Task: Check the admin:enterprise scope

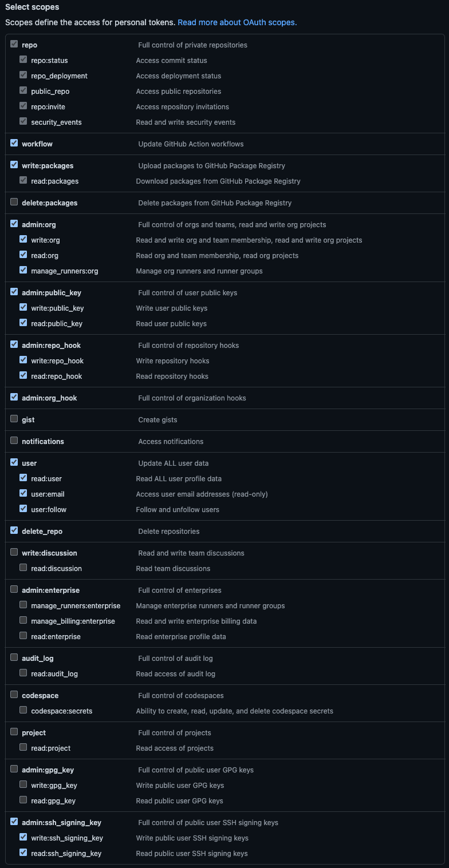Action: [14, 589]
